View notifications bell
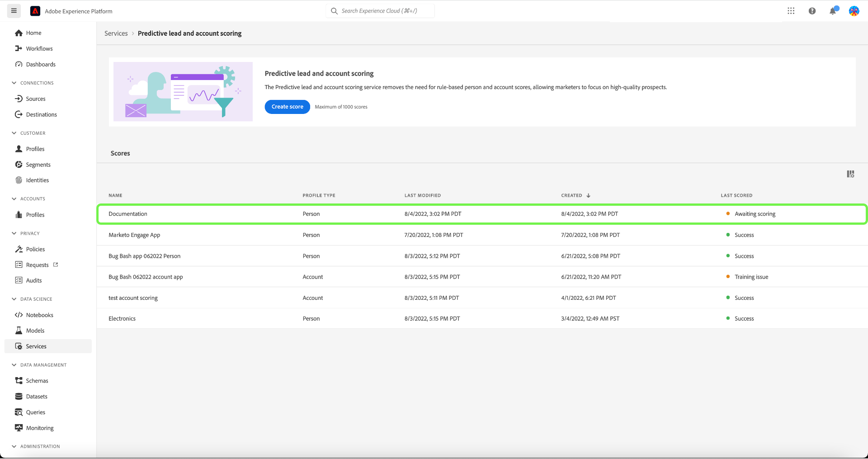 pos(833,11)
